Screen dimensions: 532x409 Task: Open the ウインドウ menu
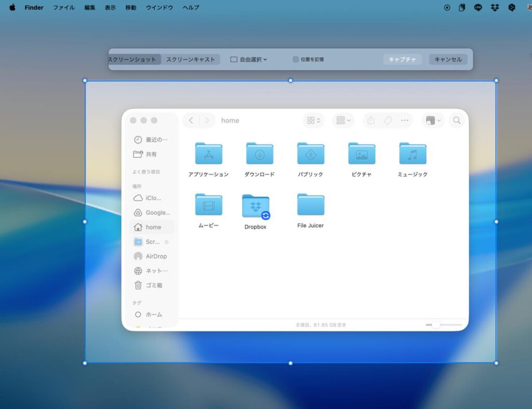(159, 8)
